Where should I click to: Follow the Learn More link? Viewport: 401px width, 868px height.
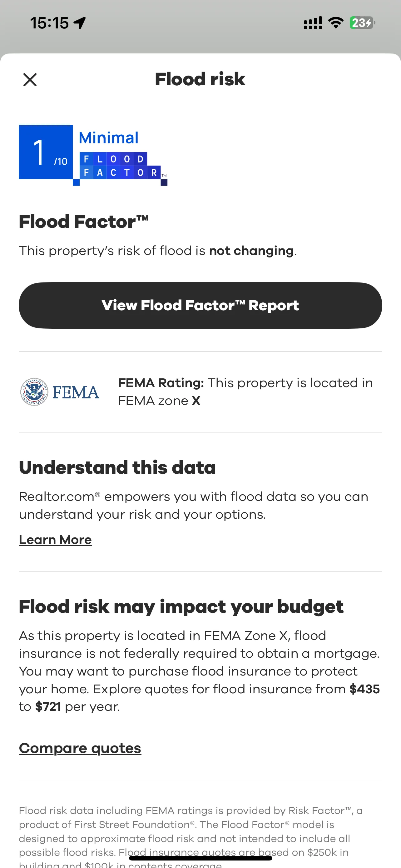tap(55, 540)
